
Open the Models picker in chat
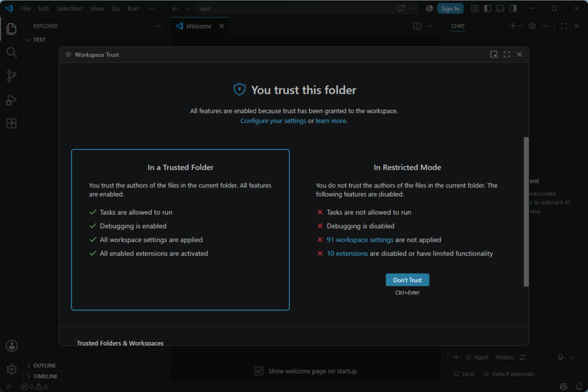click(x=504, y=357)
